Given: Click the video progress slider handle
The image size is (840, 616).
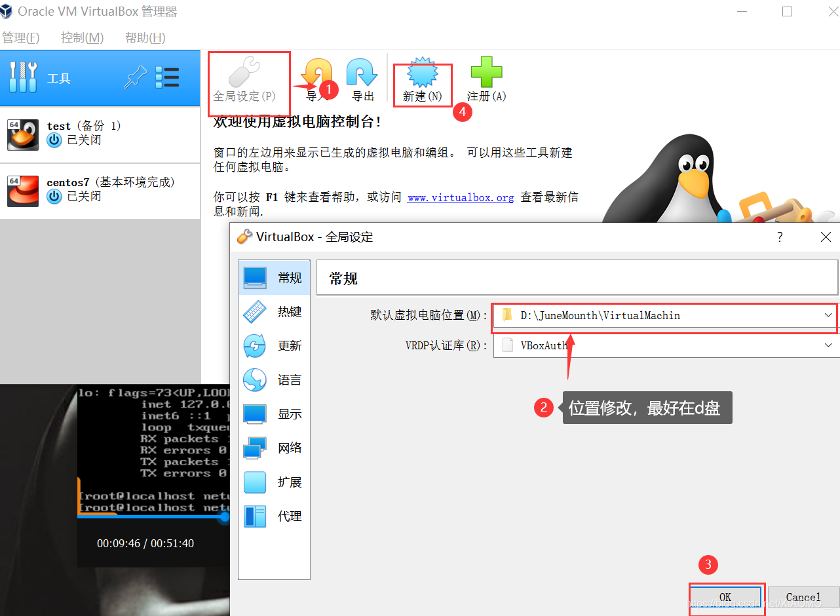Looking at the screenshot, I should (225, 517).
